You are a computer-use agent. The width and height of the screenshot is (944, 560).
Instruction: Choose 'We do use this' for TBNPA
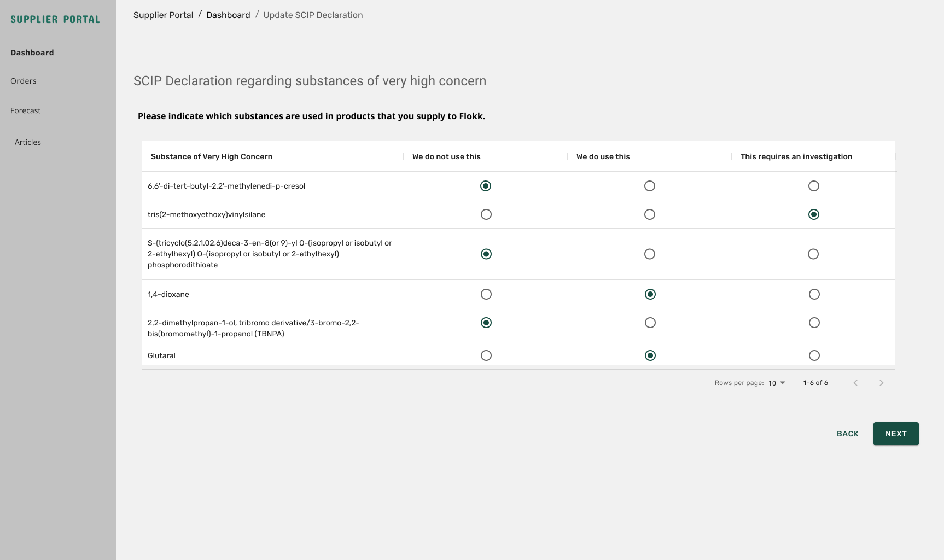point(650,323)
